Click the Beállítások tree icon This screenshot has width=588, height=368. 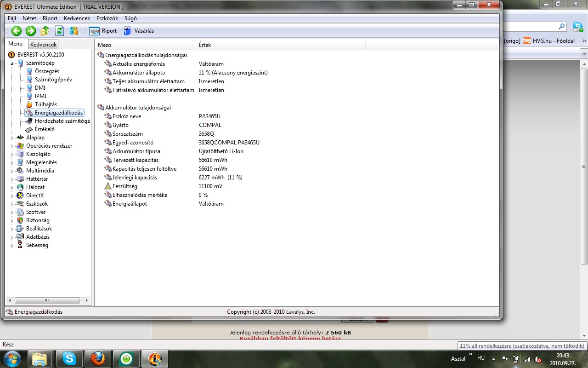tap(20, 229)
